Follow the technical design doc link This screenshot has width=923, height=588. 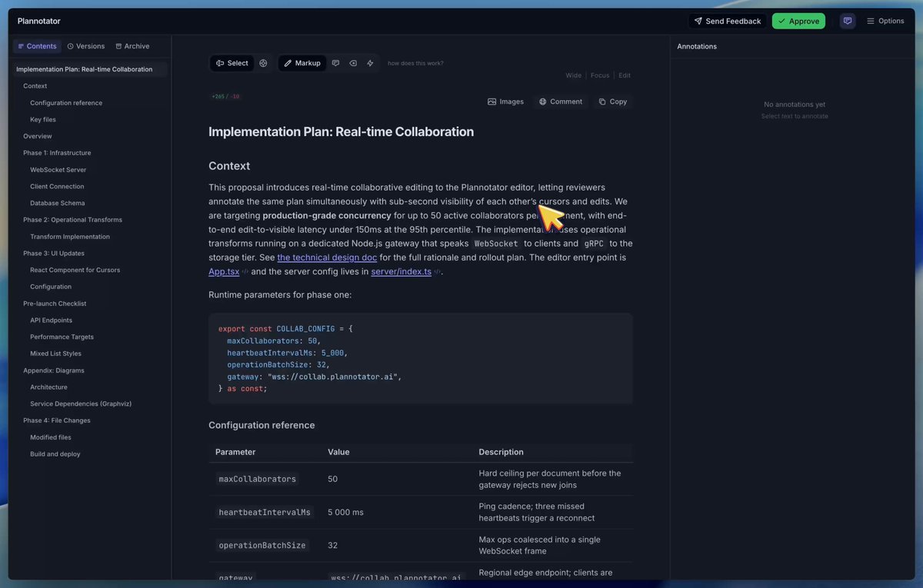(327, 257)
